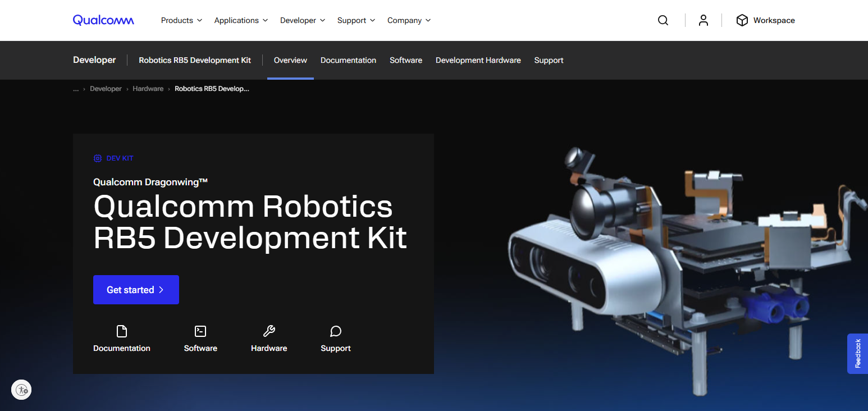
Task: Click the DEV KIT chip icon
Action: [98, 158]
